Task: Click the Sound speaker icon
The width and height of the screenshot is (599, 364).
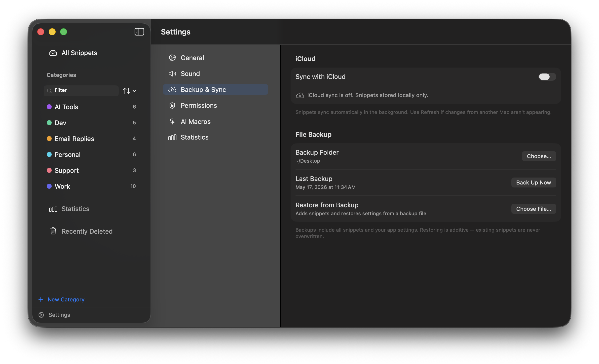Action: pyautogui.click(x=172, y=74)
